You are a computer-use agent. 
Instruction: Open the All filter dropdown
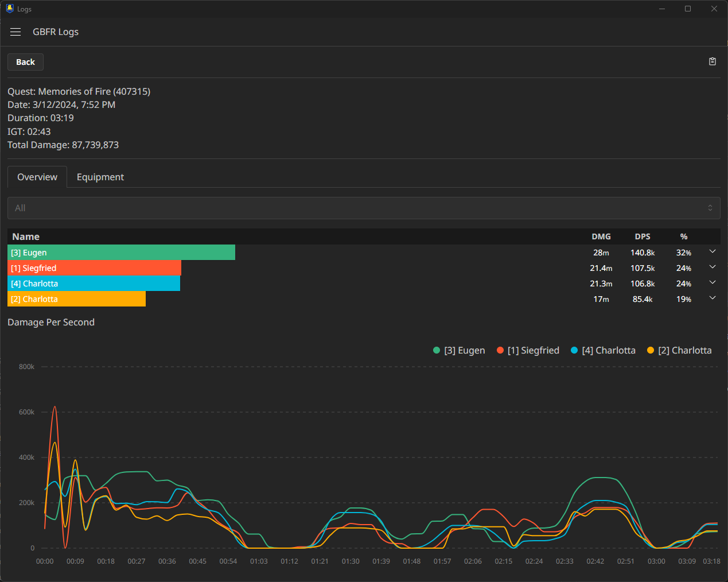pyautogui.click(x=364, y=208)
